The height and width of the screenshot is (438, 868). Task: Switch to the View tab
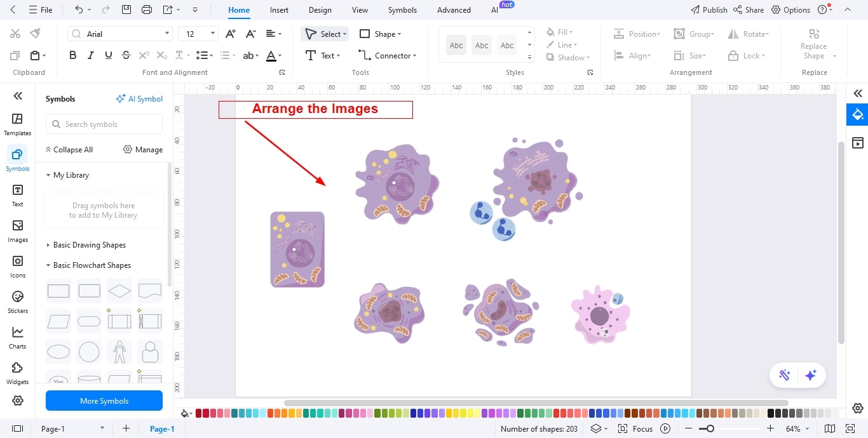[x=360, y=10]
